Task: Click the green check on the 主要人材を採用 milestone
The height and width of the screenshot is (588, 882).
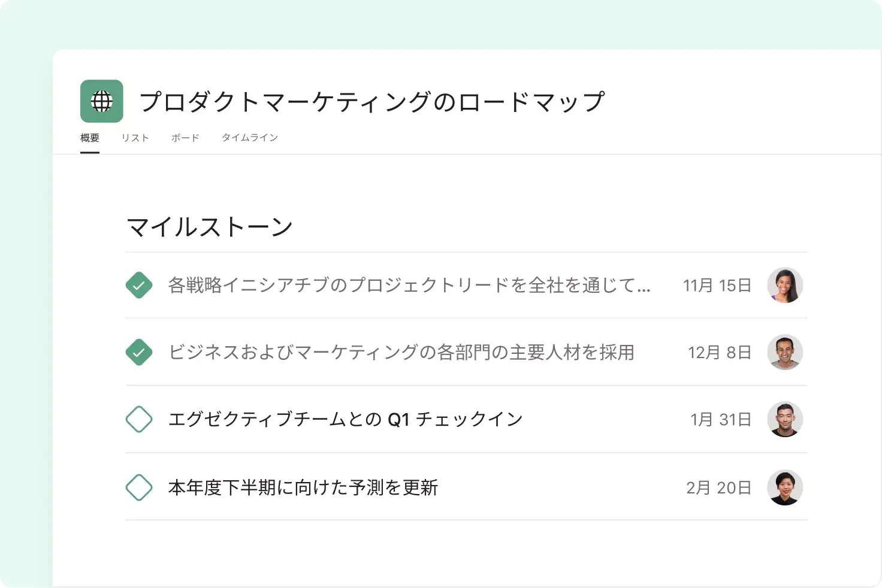Action: click(139, 353)
